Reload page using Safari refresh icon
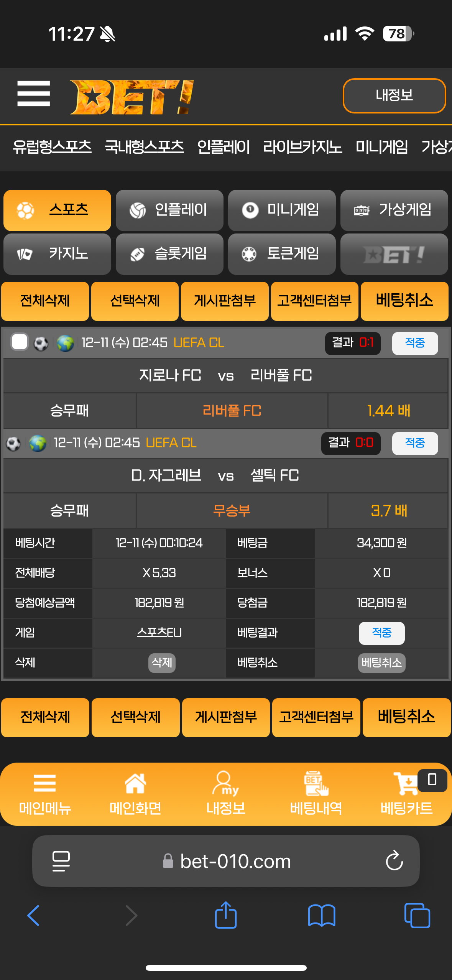 click(x=394, y=861)
